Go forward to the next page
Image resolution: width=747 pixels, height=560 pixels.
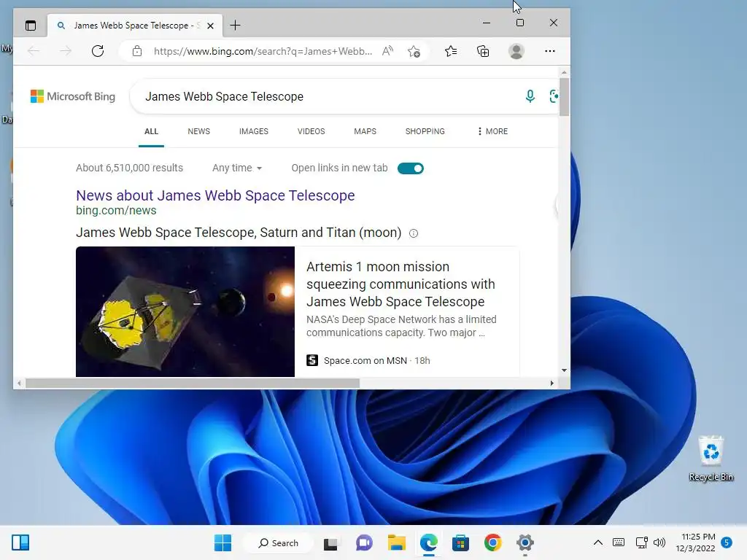(66, 51)
